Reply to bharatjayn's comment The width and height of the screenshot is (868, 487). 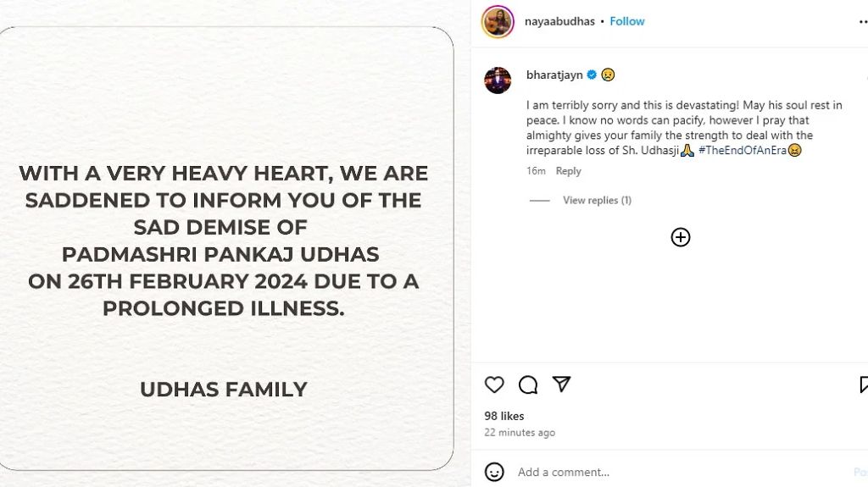click(568, 171)
